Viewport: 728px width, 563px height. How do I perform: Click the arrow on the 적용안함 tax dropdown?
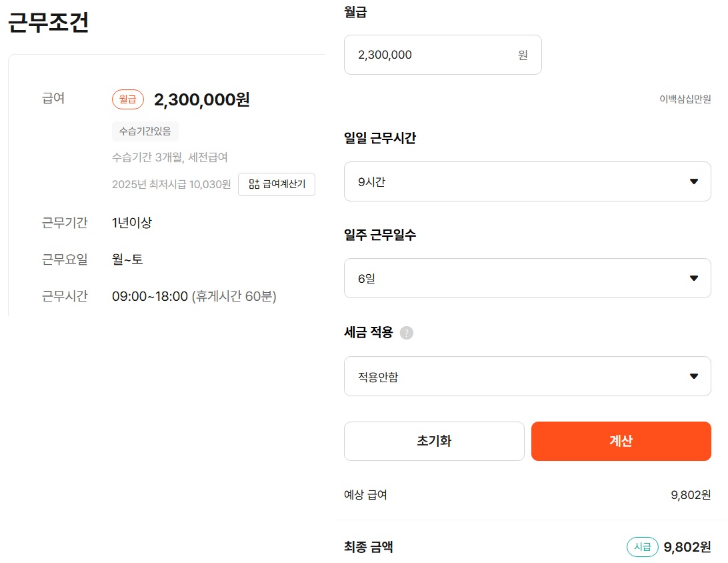pos(693,376)
